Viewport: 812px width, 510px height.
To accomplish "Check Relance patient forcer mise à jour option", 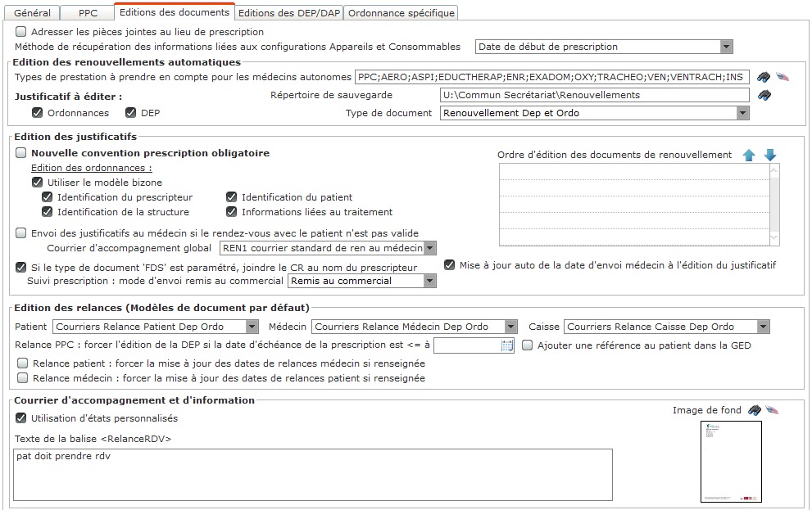I will coord(23,363).
